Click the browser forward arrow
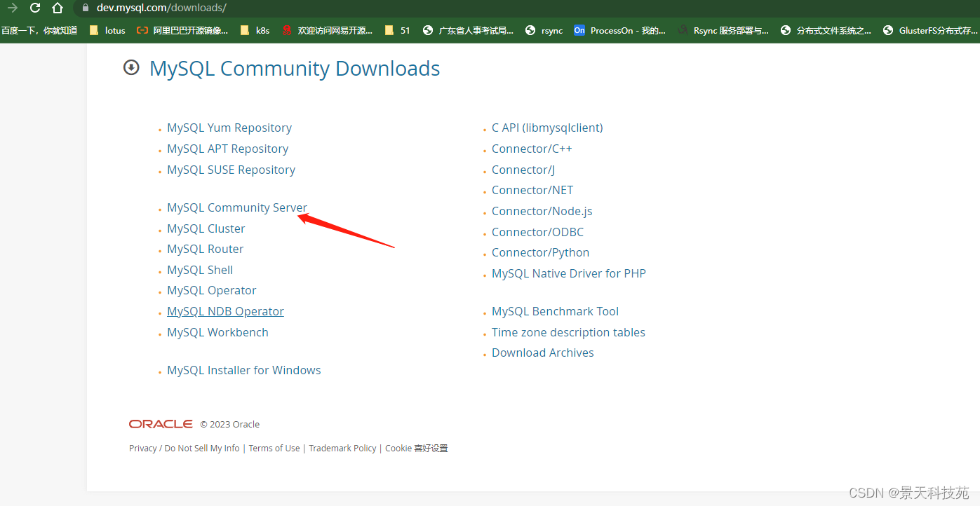Viewport: 980px width, 506px height. [12, 8]
